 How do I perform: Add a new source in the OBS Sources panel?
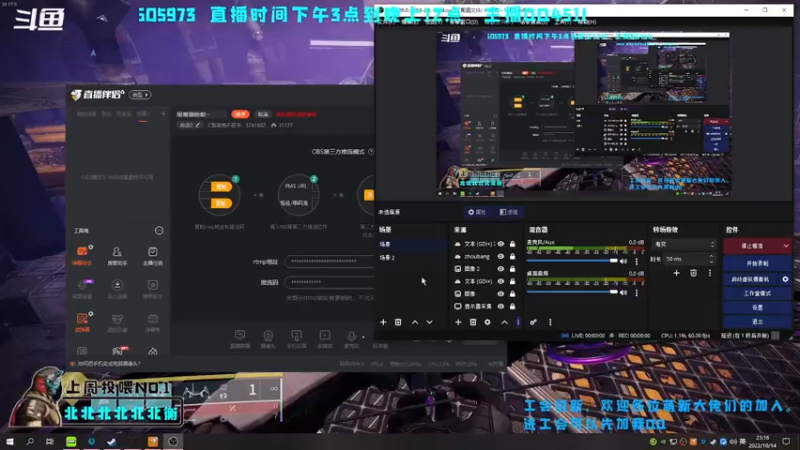coord(458,322)
